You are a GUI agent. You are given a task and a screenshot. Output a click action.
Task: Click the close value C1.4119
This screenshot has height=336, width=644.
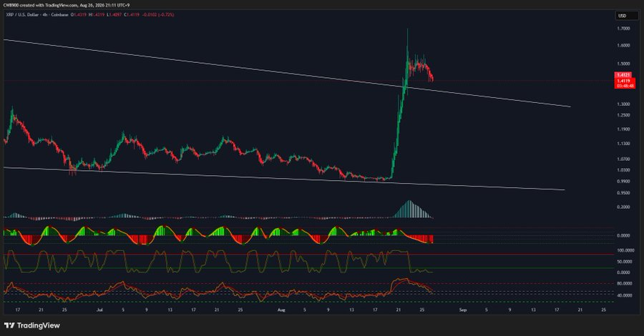[132, 15]
